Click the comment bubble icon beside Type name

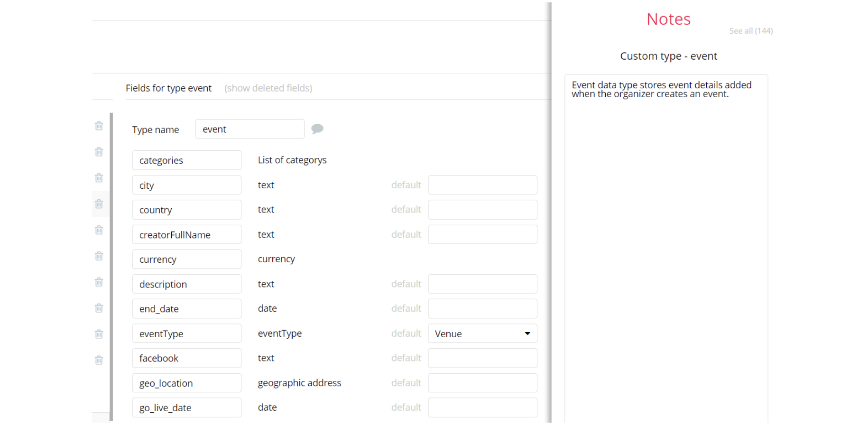(x=317, y=129)
